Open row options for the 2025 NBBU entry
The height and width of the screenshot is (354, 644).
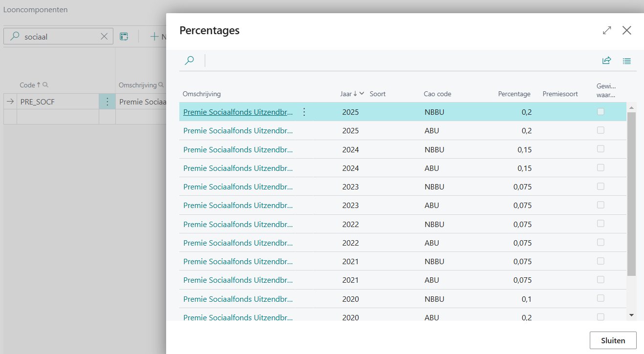pyautogui.click(x=304, y=112)
